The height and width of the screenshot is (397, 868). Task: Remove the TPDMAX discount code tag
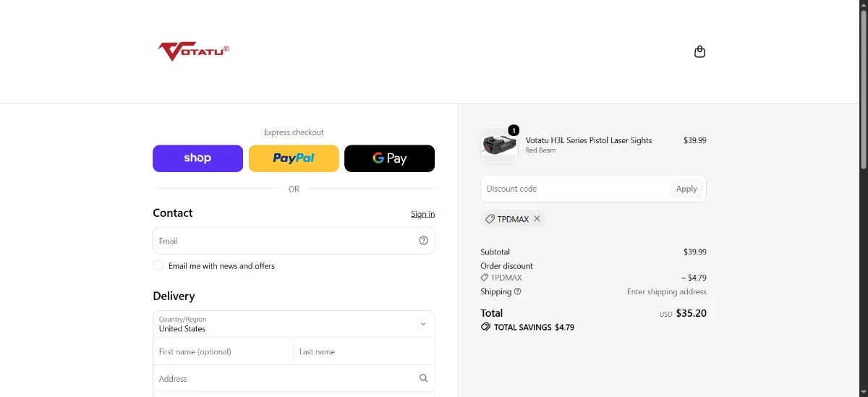pos(537,218)
